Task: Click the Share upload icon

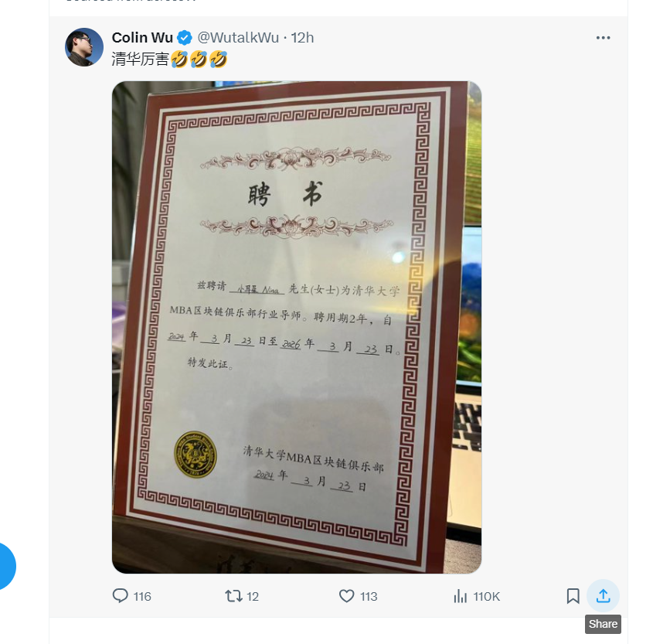Action: pos(603,596)
